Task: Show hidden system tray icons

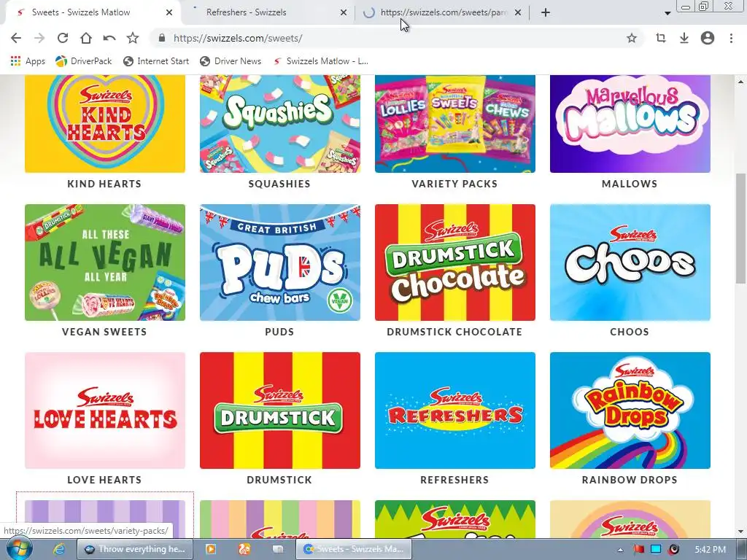Action: (620, 550)
